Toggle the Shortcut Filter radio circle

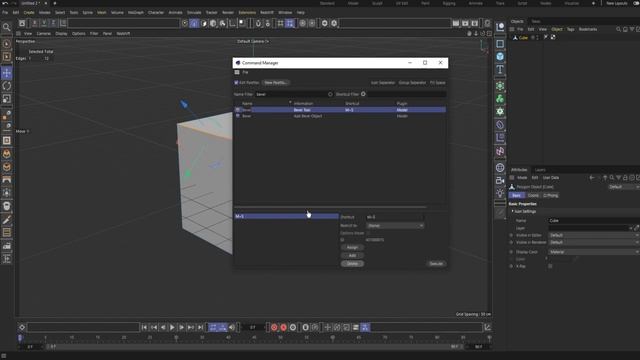point(363,94)
